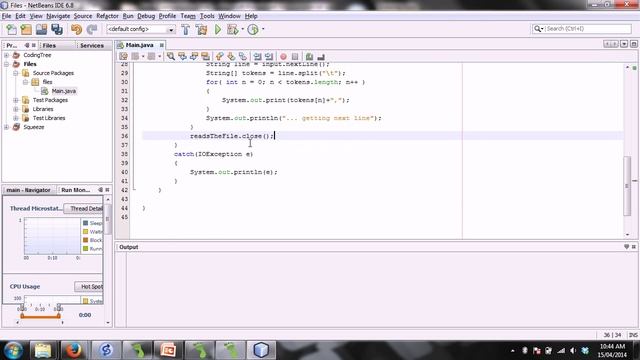Click Find Previous Occurrence editor icon
This screenshot has height=360, width=640.
182,56
